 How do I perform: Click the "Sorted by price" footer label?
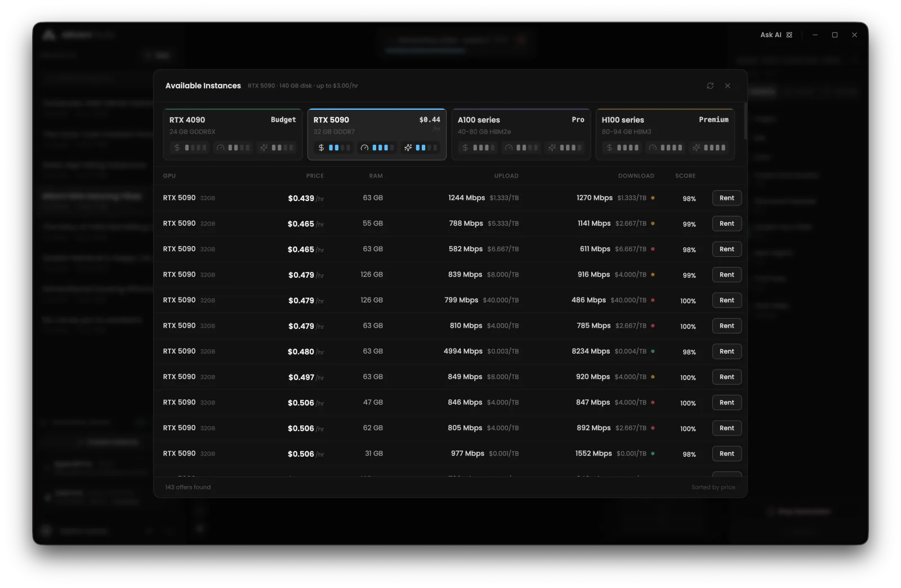[713, 487]
